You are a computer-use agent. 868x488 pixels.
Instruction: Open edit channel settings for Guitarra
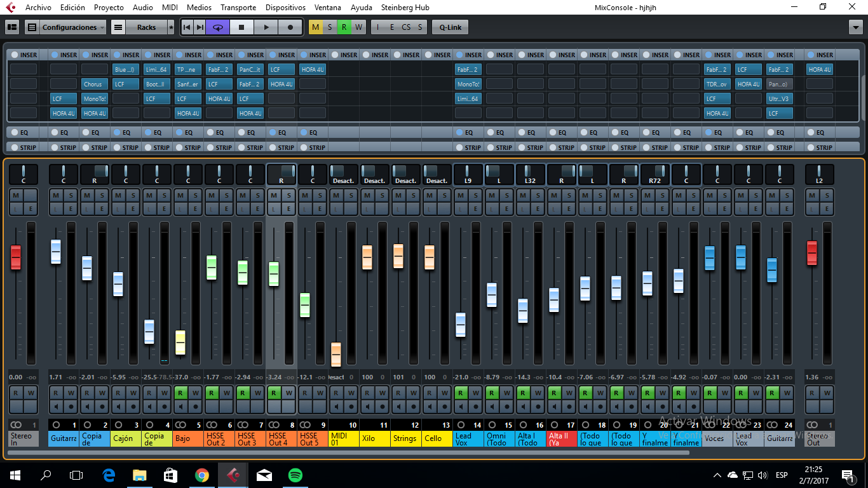point(71,209)
